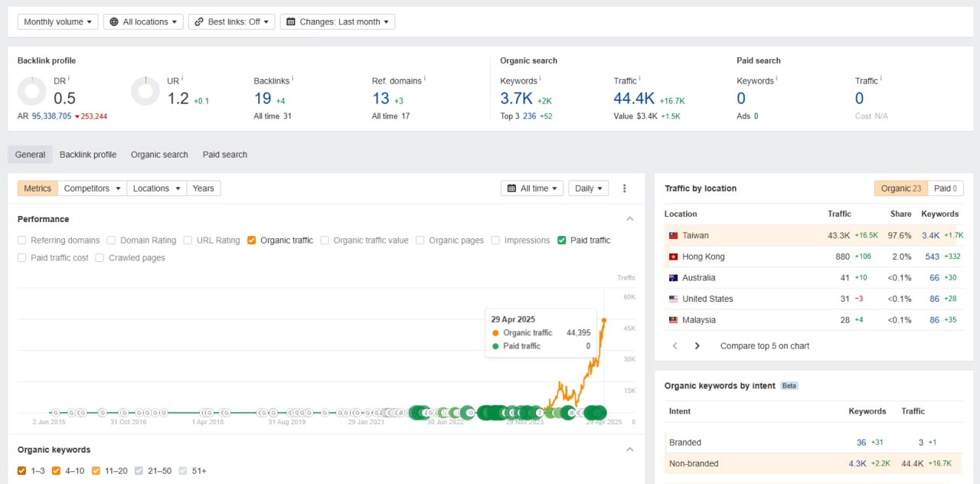This screenshot has width=980, height=484.
Task: Click the Taiwan flag icon
Action: 673,236
